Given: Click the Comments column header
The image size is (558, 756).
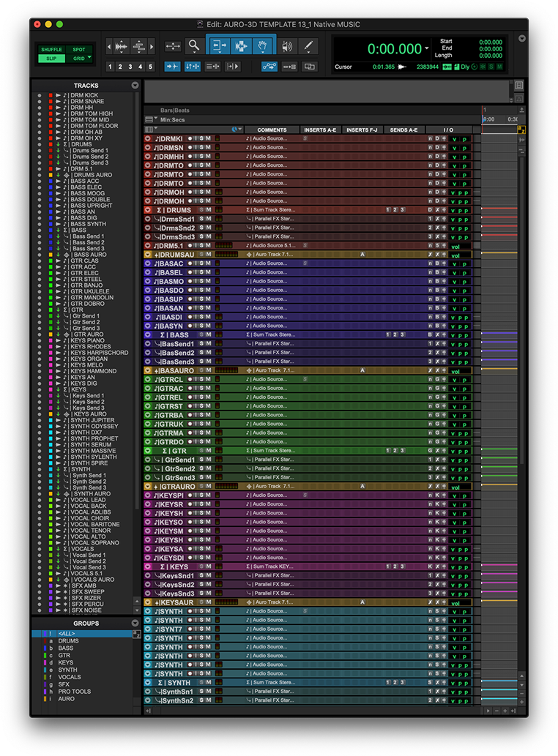Looking at the screenshot, I should coord(272,130).
